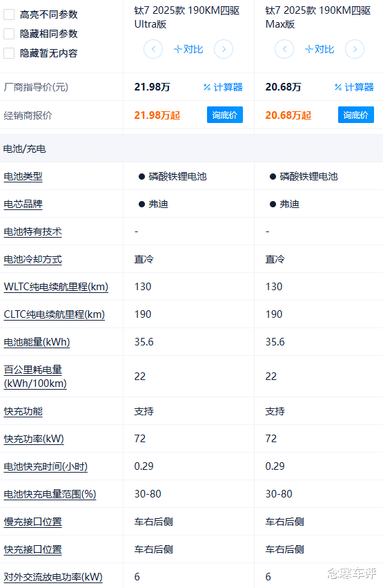Click the 对外交流放电功率(kW) label
Viewport: 383px width, 588px height.
click(x=53, y=577)
